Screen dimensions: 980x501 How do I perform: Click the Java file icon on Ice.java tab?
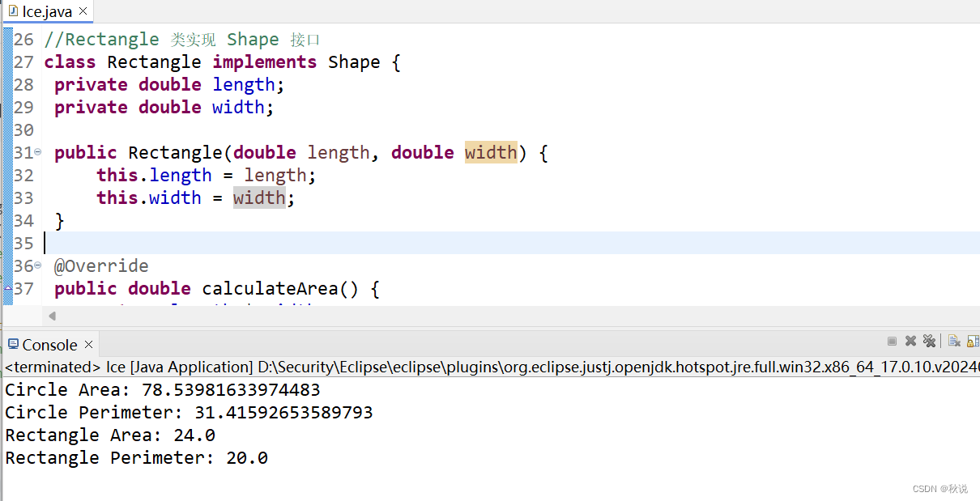pos(14,11)
